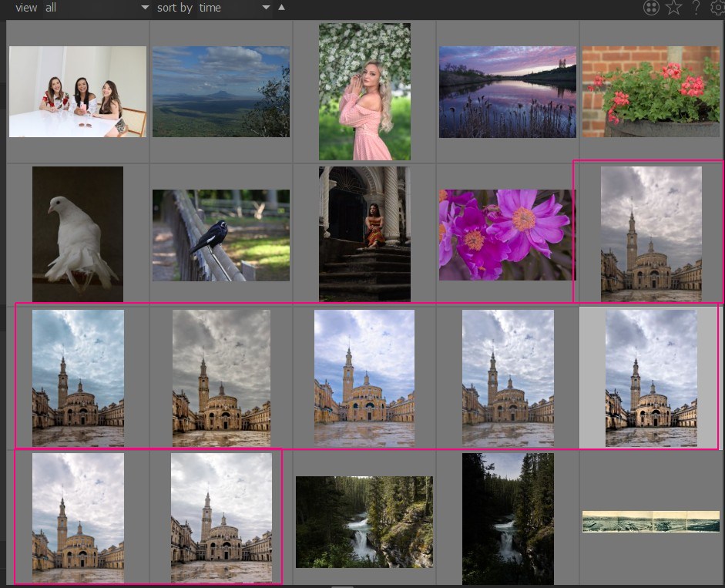Select the blonde woman in pink dress thumbnail
Viewport: 725px width, 588px height.
coord(364,92)
